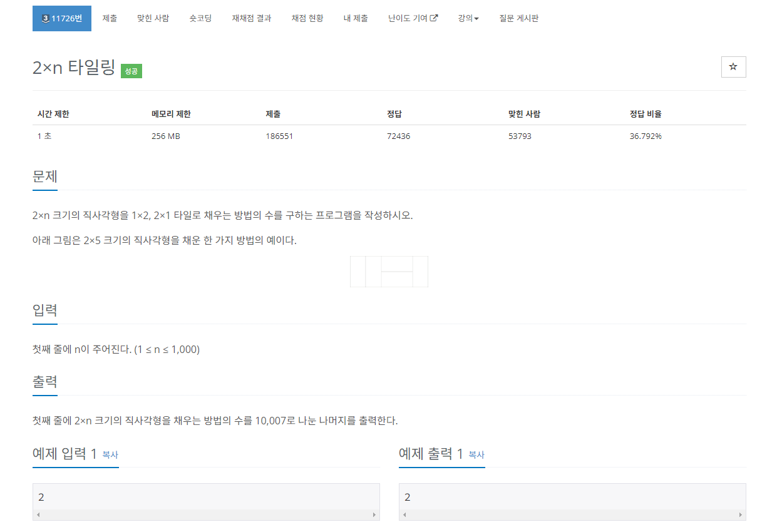
Task: Expand the 강의 dropdown menu
Action: (x=468, y=18)
